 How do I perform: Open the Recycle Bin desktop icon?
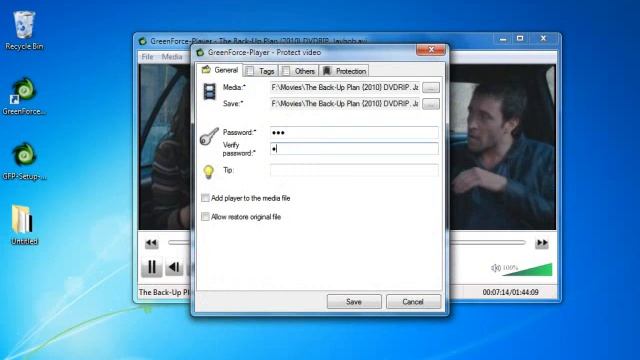point(24,31)
